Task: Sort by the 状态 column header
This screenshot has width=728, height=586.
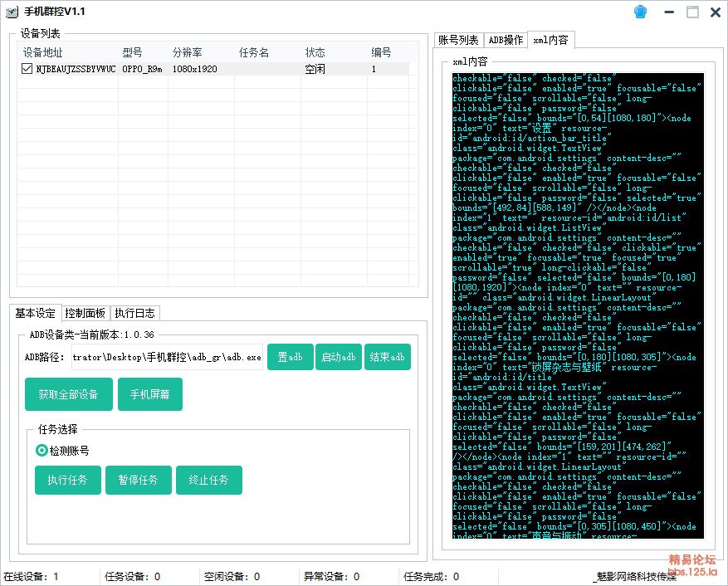Action: (315, 52)
